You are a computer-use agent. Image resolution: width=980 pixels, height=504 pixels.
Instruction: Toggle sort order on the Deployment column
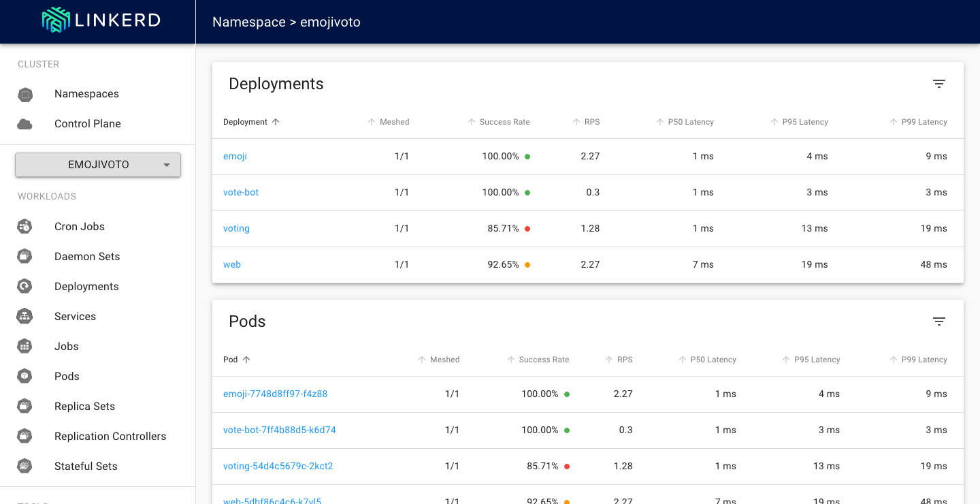251,122
